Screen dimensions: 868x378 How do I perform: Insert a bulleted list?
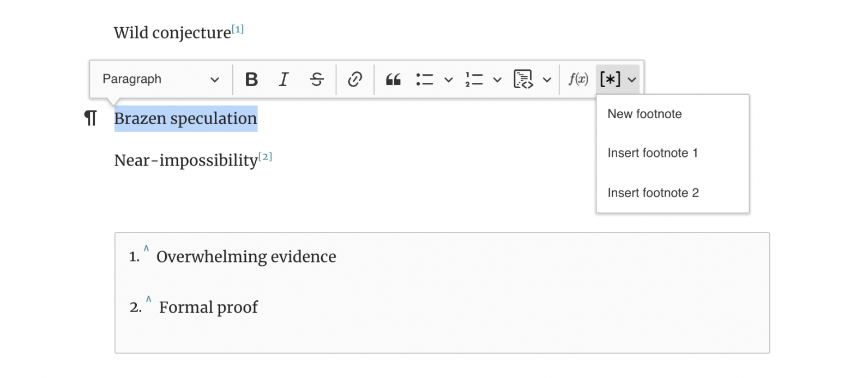tap(425, 80)
